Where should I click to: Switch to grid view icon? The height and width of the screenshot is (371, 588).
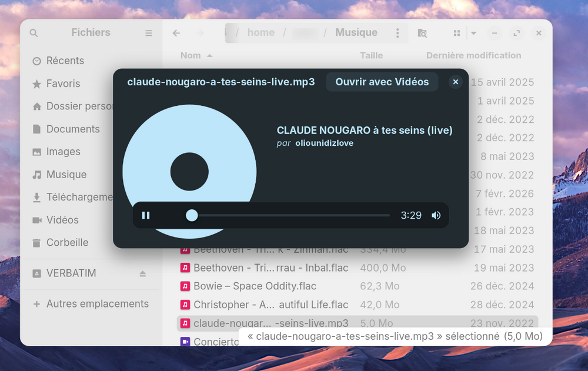coord(457,33)
